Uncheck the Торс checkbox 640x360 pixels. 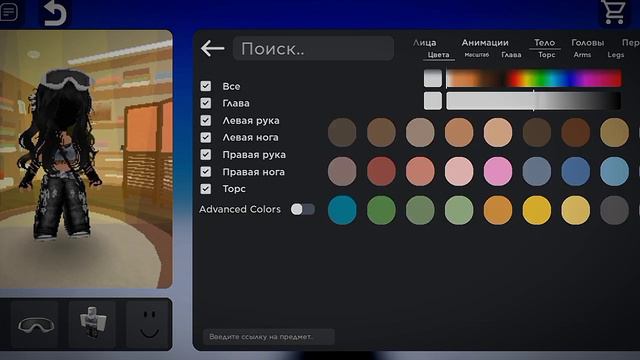tap(206, 189)
